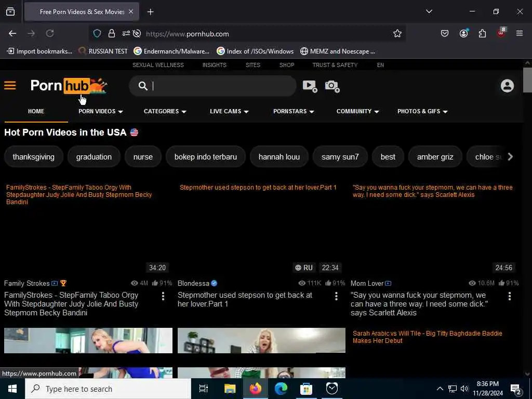Click the taskbar Type here to search box
This screenshot has height=399, width=532.
[108, 389]
